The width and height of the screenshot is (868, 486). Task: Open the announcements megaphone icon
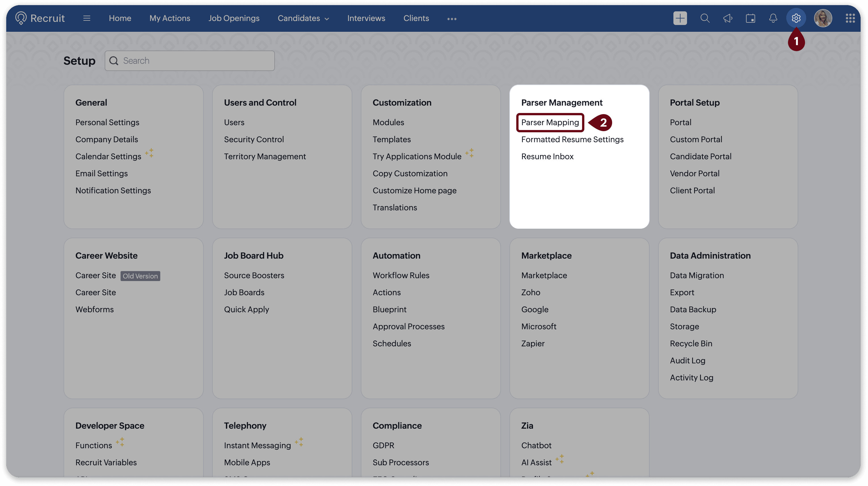728,18
